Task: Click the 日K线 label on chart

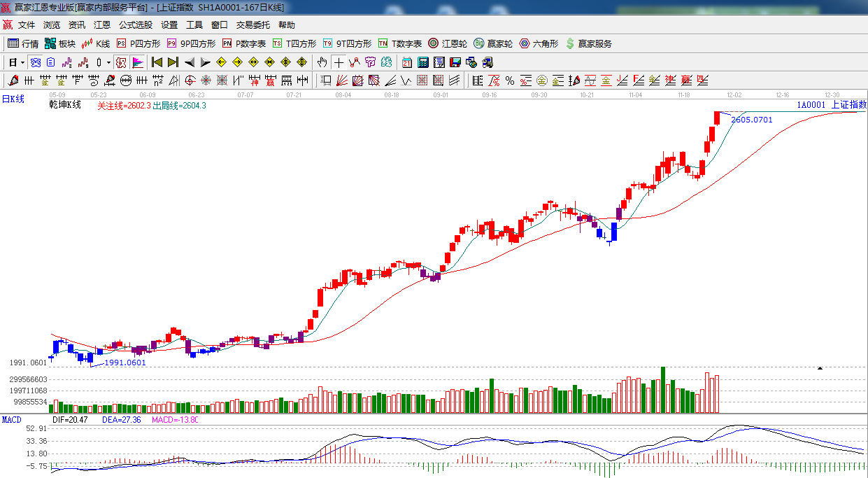Action: tap(13, 99)
